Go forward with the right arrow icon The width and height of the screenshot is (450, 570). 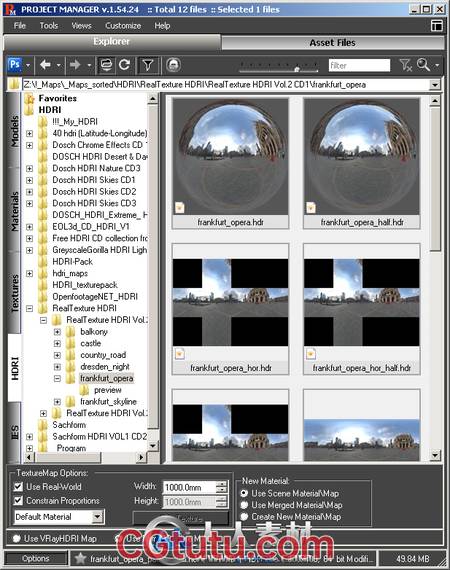pyautogui.click(x=75, y=65)
